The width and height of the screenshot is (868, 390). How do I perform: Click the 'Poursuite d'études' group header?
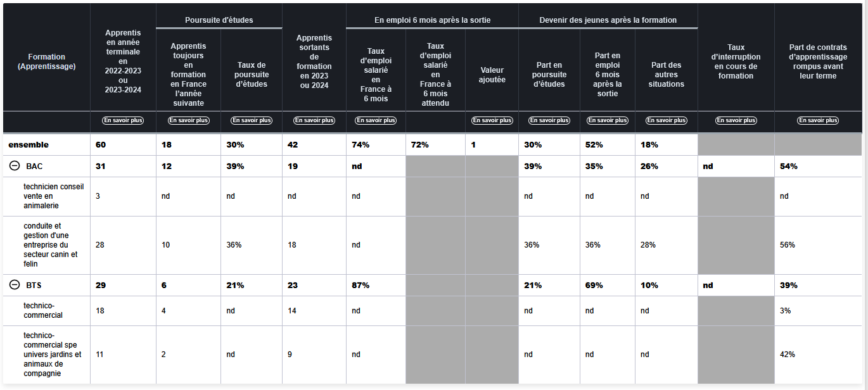coord(219,20)
